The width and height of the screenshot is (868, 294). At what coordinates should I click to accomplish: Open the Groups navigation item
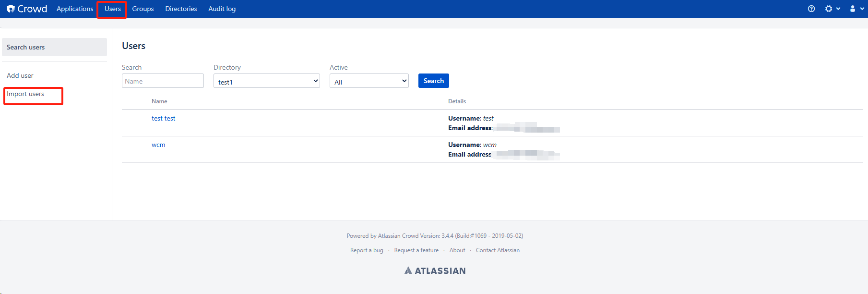(143, 9)
